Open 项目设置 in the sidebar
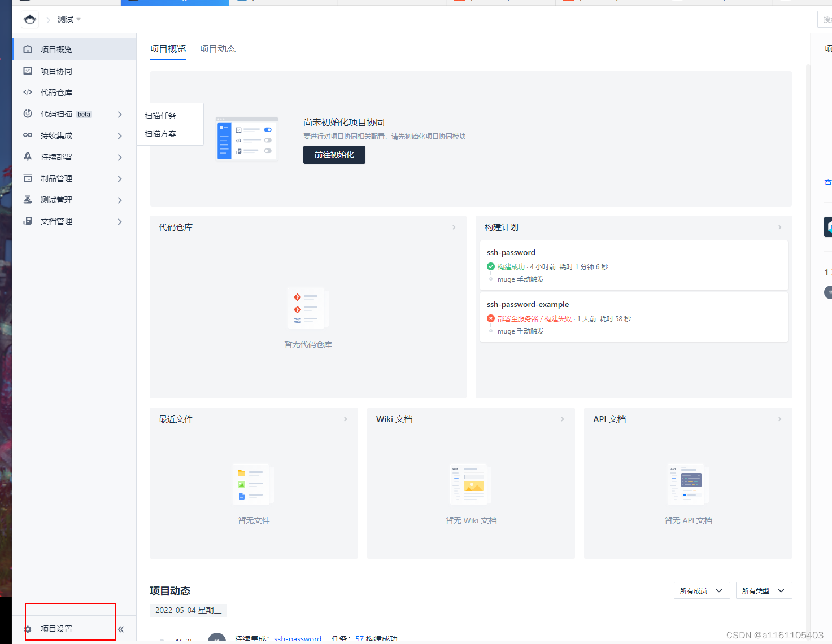 click(56, 629)
